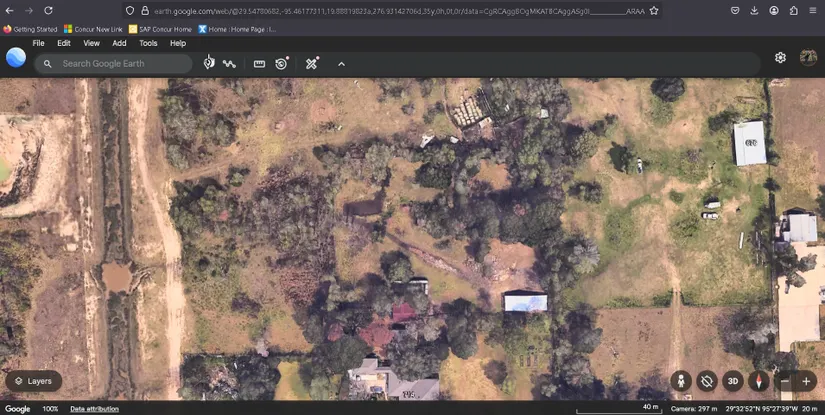Select the draw path or polygon tool
Screen dimensions: 825x415
tap(230, 63)
